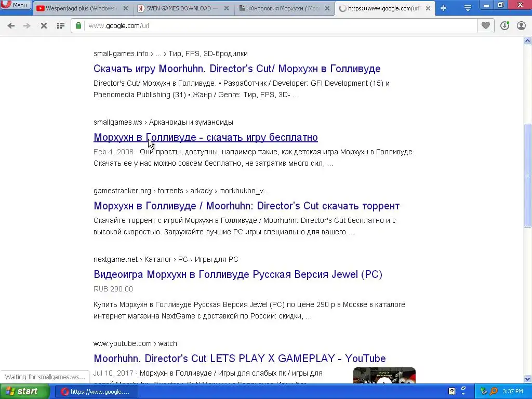Open the Opera Menu button
The image size is (532, 399).
[16, 5]
